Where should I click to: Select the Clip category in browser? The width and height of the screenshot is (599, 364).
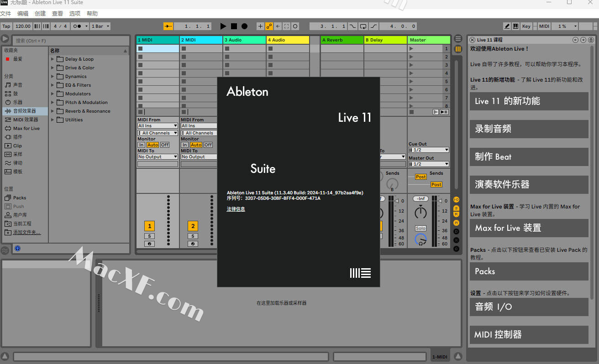[25, 146]
